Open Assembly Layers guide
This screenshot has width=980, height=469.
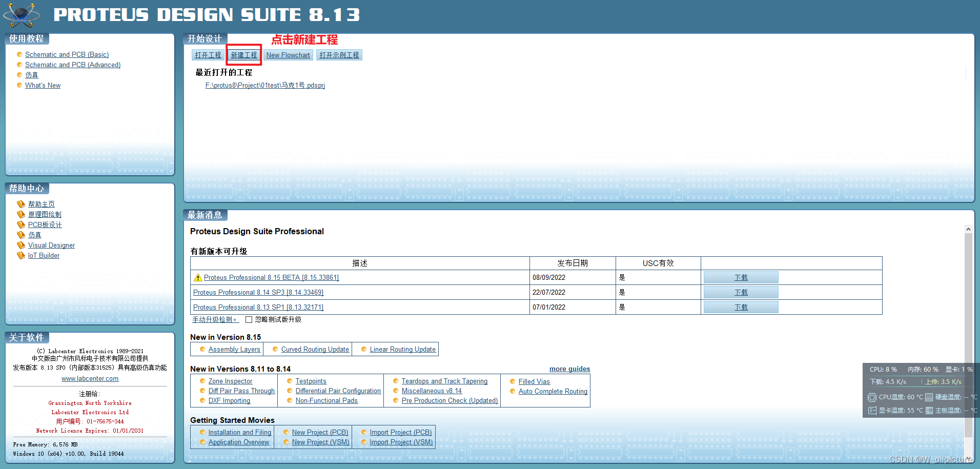[x=234, y=349]
